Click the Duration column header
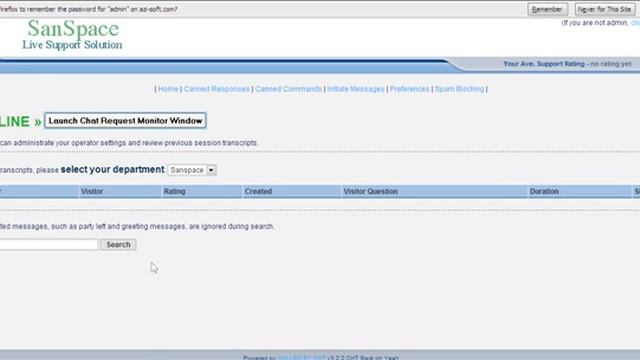This screenshot has height=360, width=640. pos(580,191)
